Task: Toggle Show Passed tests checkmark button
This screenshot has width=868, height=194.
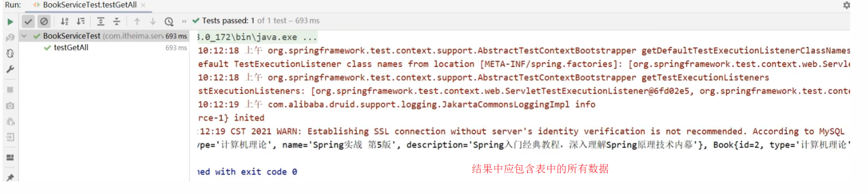Action: (28, 22)
